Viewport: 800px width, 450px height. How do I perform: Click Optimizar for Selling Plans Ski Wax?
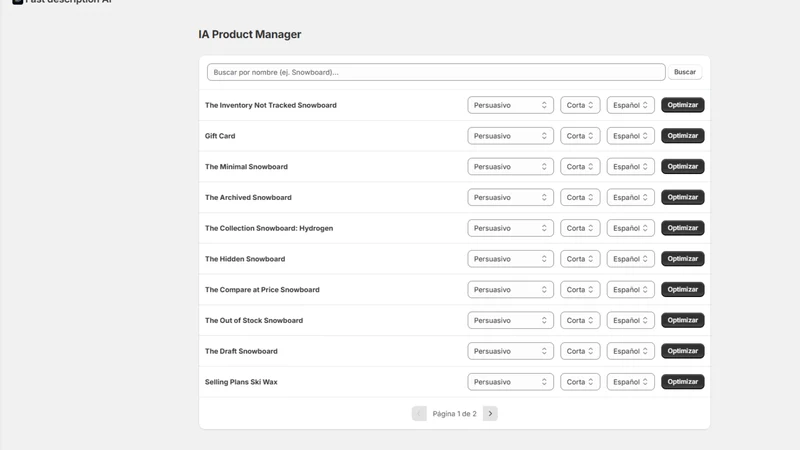(683, 382)
